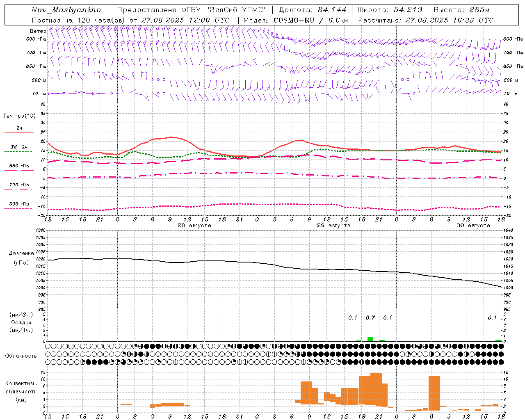Select the Давление pressure panel label
This screenshot has height=420, width=525.
pos(21,253)
